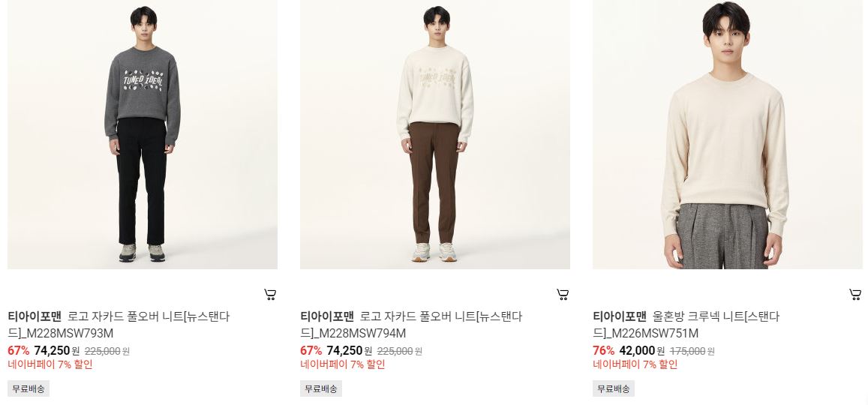Click 티아이포맨 brand name on first product
The image size is (868, 405).
(35, 316)
